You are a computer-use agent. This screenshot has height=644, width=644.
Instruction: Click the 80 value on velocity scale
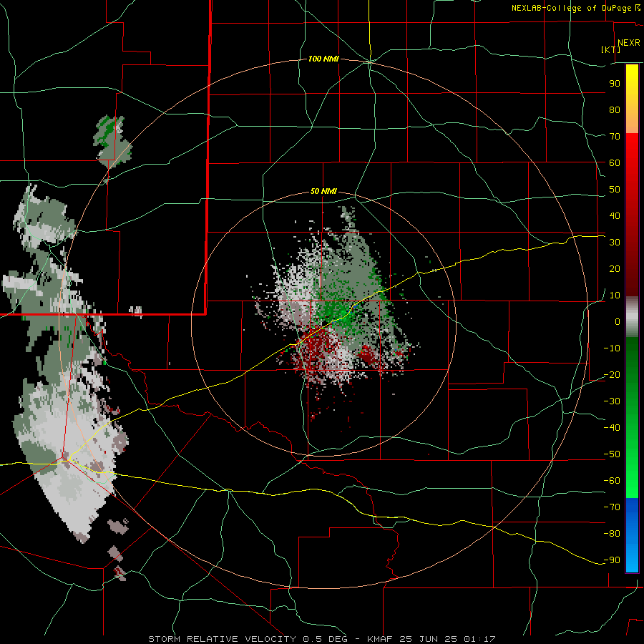(x=615, y=109)
